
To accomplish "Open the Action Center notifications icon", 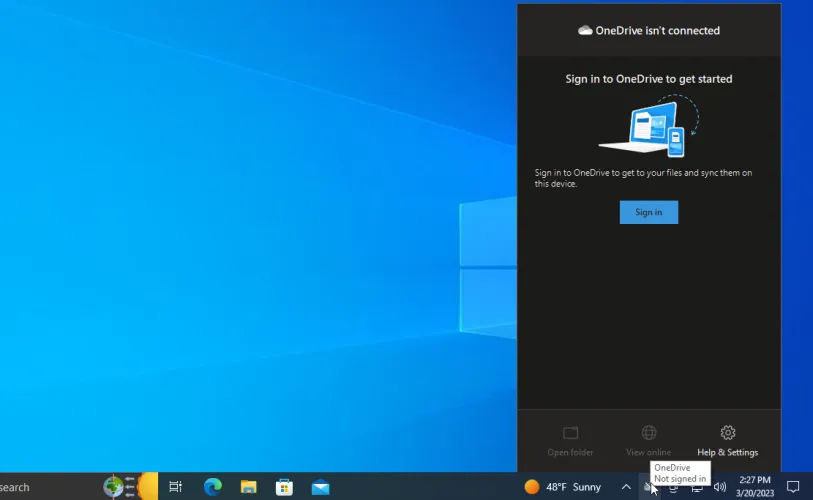I will point(793,487).
